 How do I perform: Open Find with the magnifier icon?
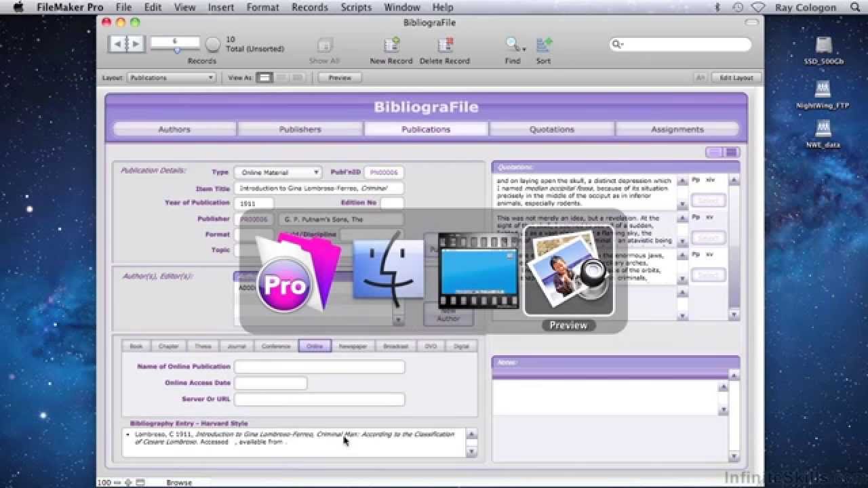[x=512, y=45]
